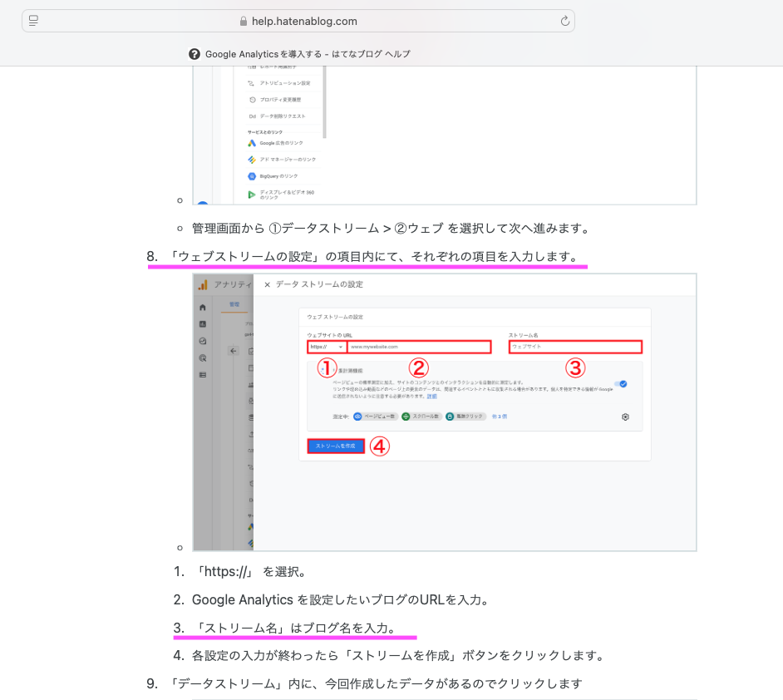Click 'データ ストリームの設定' panel title
The height and width of the screenshot is (700, 783).
(x=319, y=284)
